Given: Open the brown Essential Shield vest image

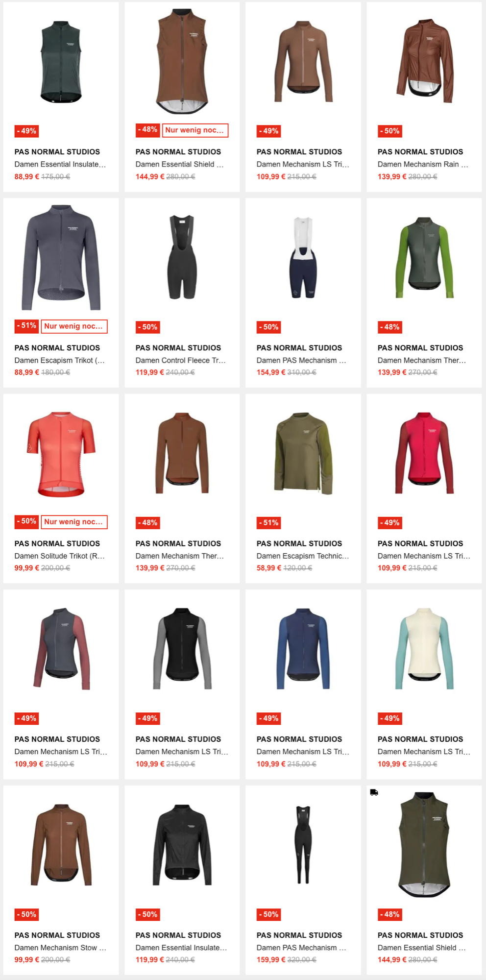Looking at the screenshot, I should 182,61.
